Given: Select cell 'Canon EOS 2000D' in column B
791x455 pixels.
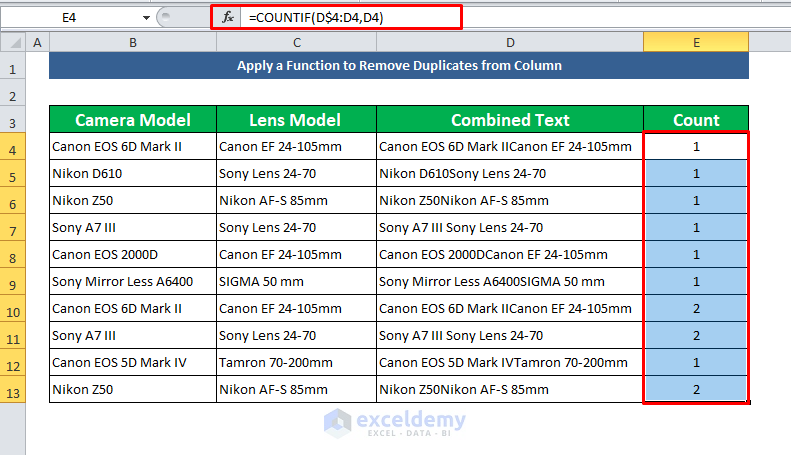Looking at the screenshot, I should coord(133,254).
